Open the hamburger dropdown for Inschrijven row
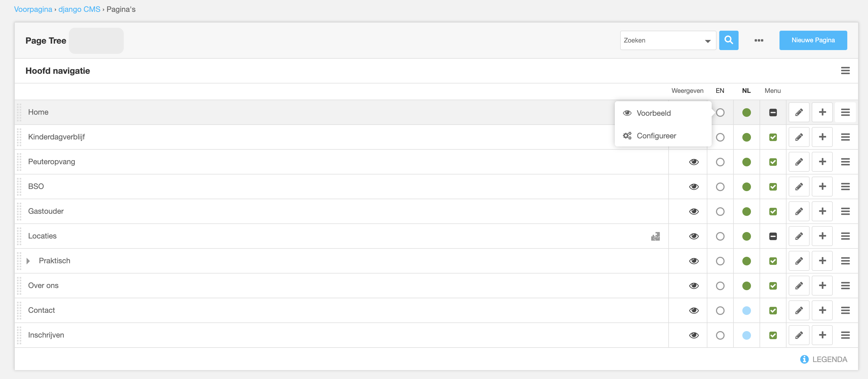This screenshot has height=379, width=868. [845, 335]
